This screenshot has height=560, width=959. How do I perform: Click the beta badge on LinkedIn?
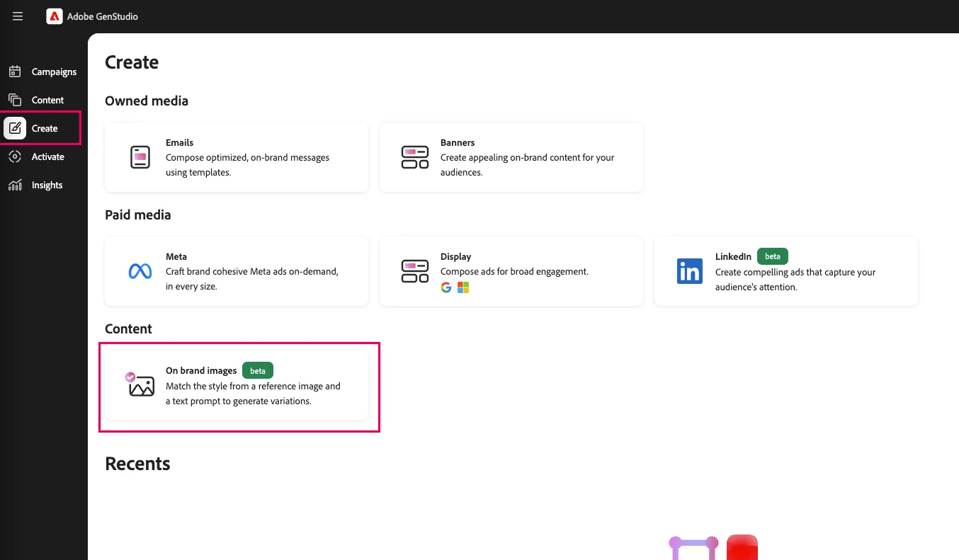click(x=773, y=256)
